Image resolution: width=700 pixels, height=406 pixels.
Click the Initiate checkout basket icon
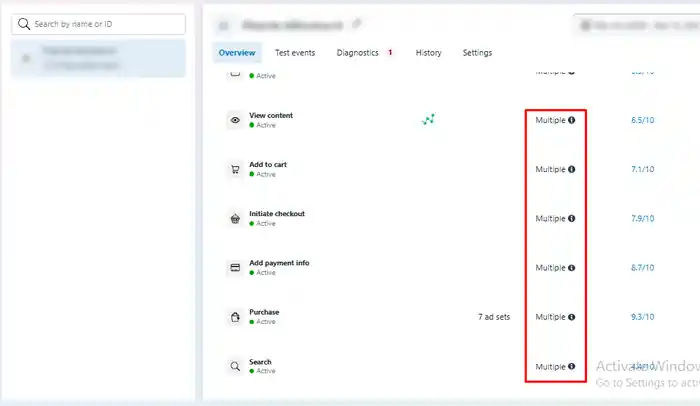pos(235,218)
